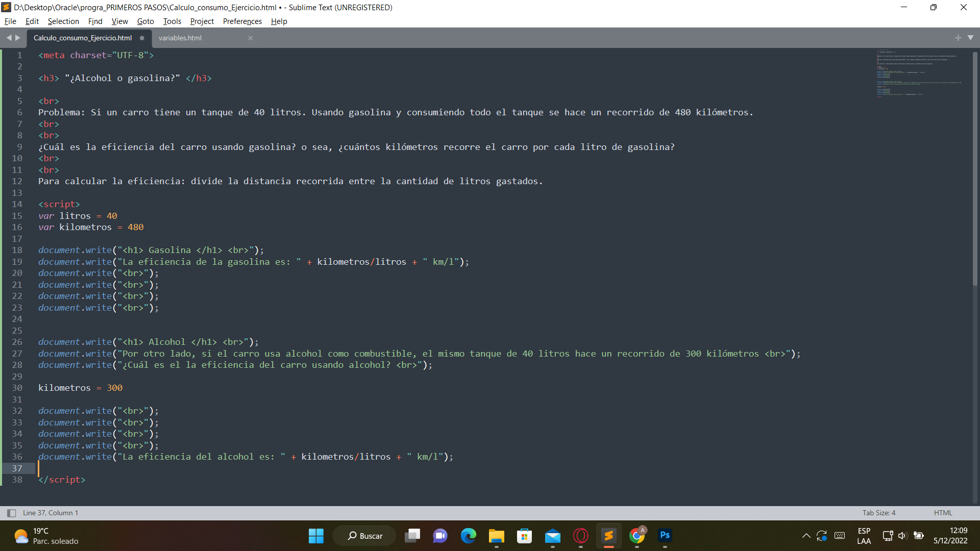Screen dimensions: 980x551
Task: Click the "Para calcular la eficiencia" line
Action: (x=290, y=181)
